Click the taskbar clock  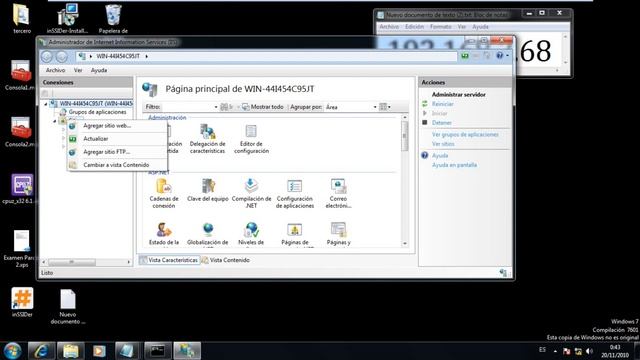pyautogui.click(x=614, y=351)
